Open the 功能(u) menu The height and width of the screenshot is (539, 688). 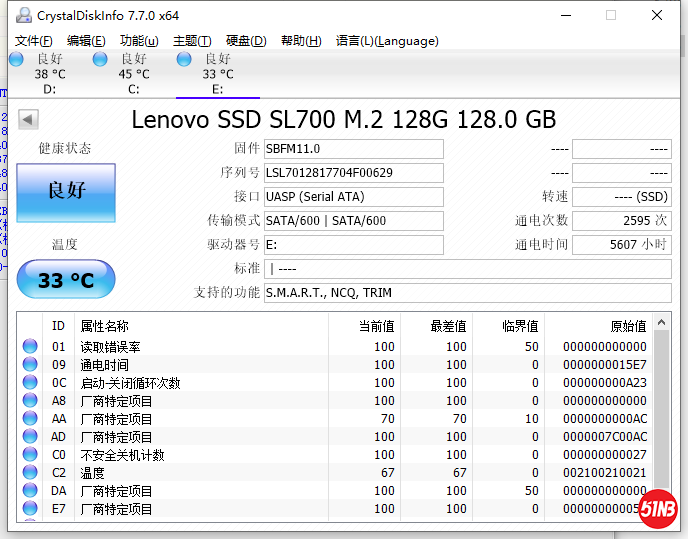point(139,41)
